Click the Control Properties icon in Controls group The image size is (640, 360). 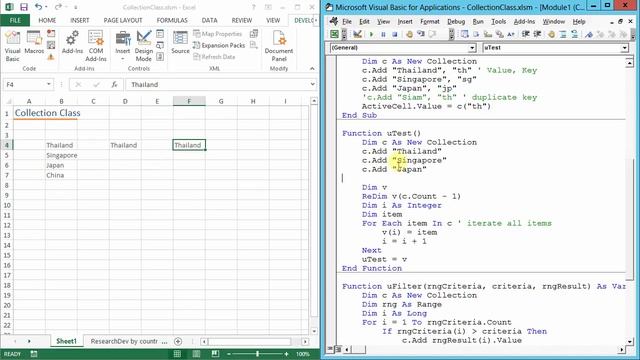pyautogui.click(x=160, y=34)
